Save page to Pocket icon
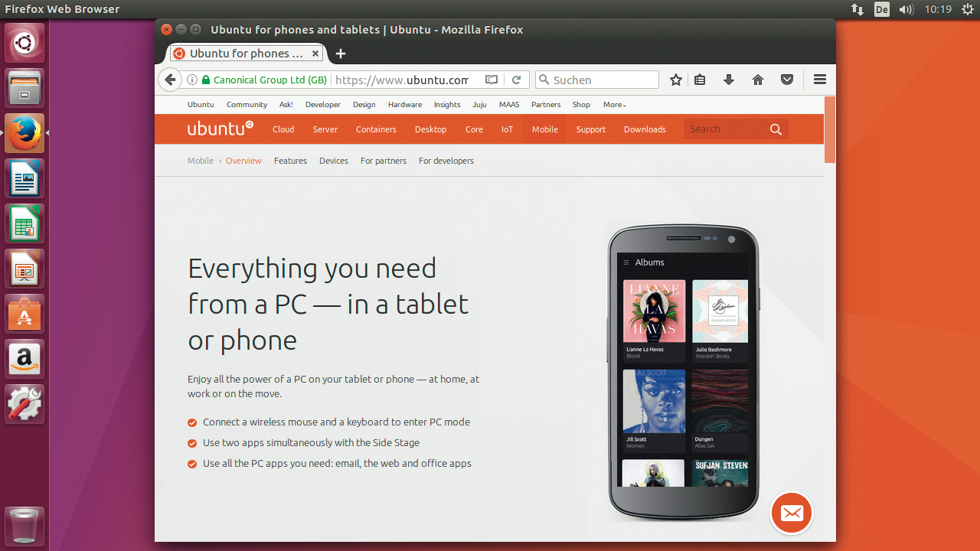Screen dimensions: 980x551 [x=786, y=80]
